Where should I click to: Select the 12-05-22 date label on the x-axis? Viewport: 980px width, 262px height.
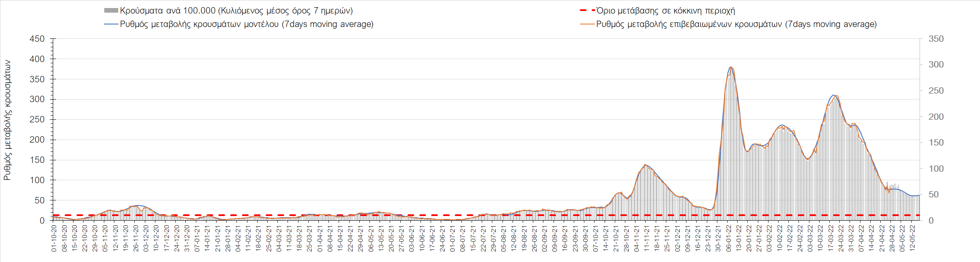tap(912, 238)
